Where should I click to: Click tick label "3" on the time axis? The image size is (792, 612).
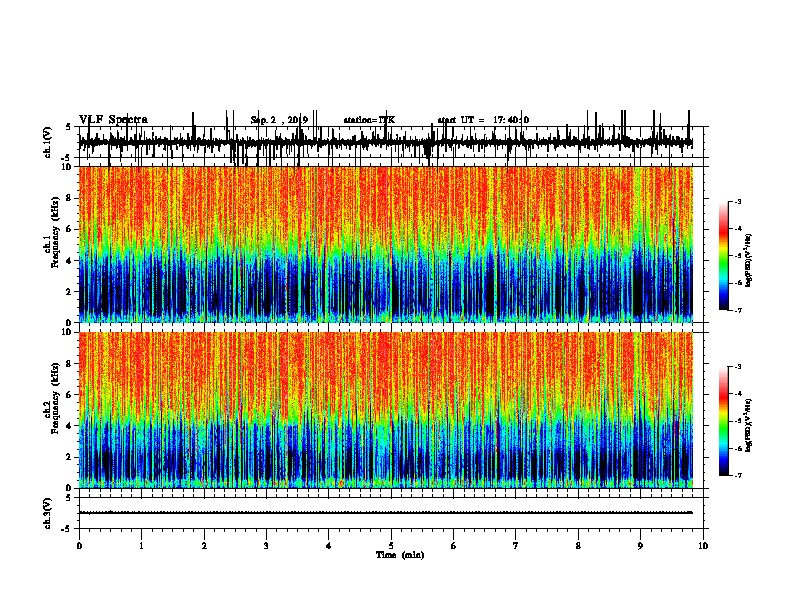coord(266,546)
